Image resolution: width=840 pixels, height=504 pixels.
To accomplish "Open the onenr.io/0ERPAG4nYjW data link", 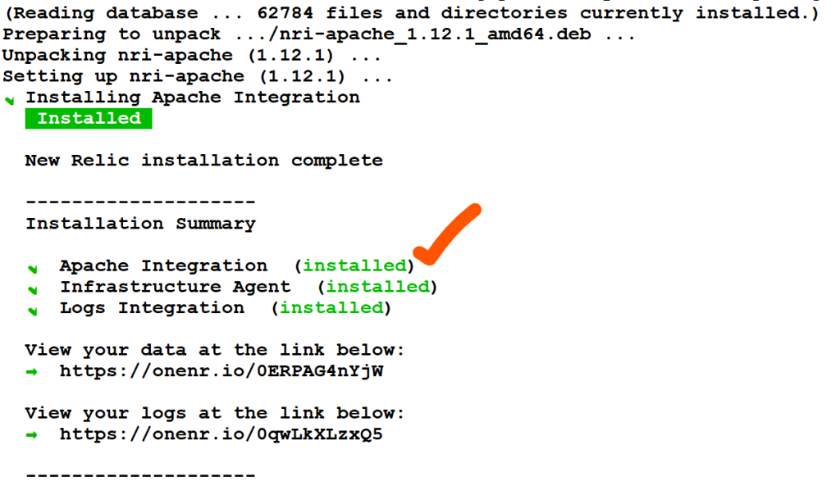I will [221, 371].
